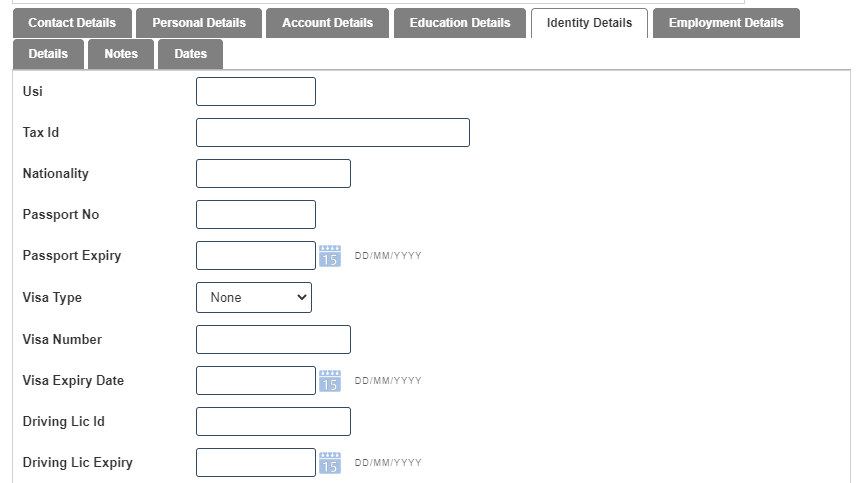Screen dimensions: 867x483
Task: Select the Education Details tab
Action: [460, 23]
